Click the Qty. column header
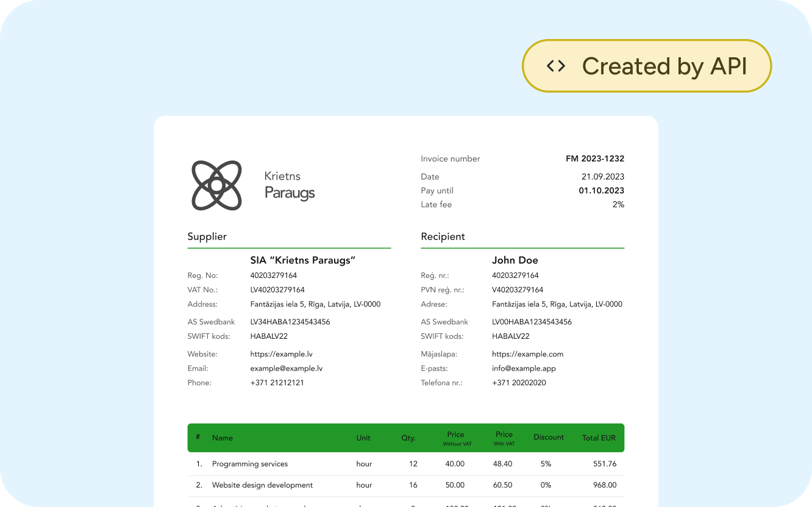The height and width of the screenshot is (507, 812). (x=408, y=438)
